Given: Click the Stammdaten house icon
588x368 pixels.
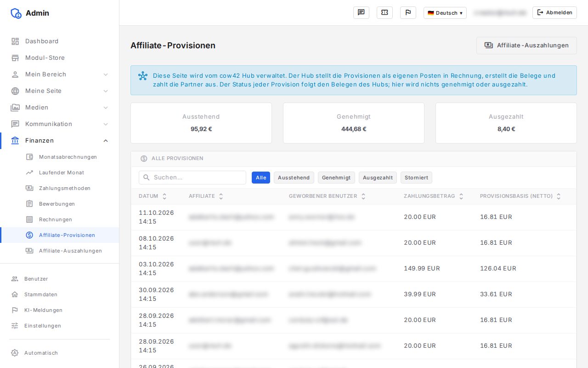Looking at the screenshot, I should pyautogui.click(x=15, y=294).
